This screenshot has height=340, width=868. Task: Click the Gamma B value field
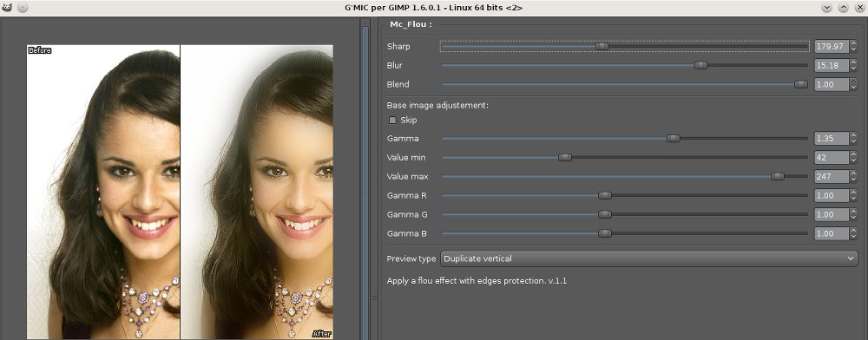coord(832,233)
